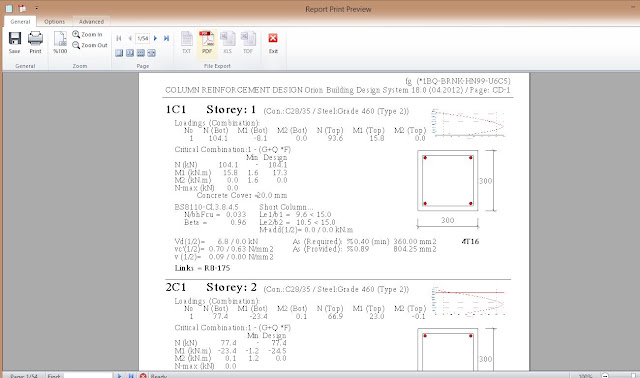The height and width of the screenshot is (378, 640).
Task: Select three-page layout icon
Action: pyautogui.click(x=141, y=53)
